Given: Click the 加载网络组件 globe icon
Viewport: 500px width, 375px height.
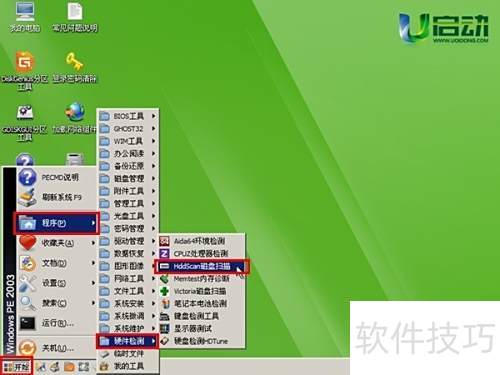Looking at the screenshot, I should click(x=75, y=112).
